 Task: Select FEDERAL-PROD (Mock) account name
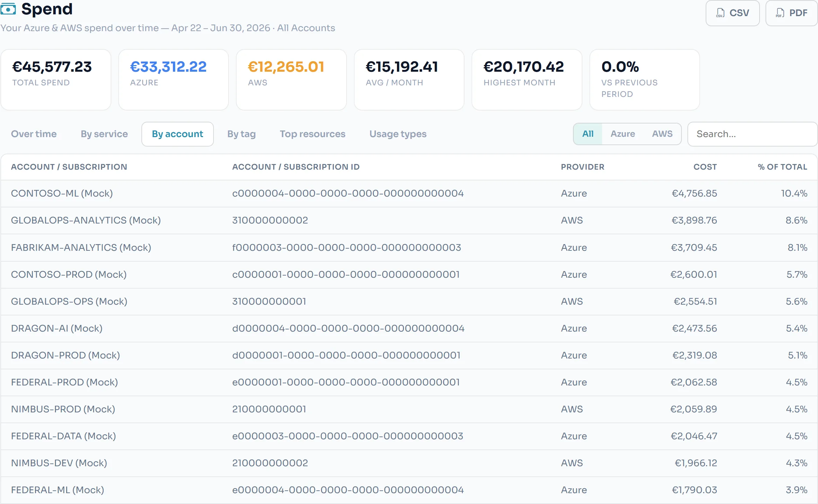(64, 382)
